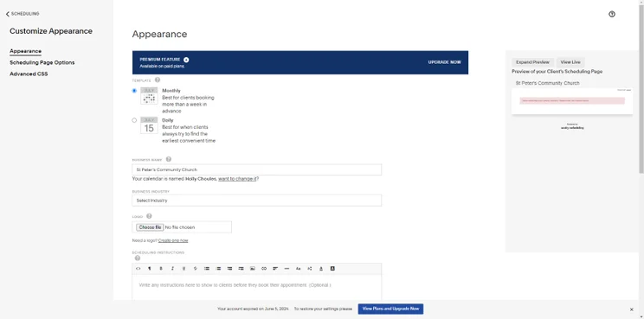Open paragraph format options in editor
The width and height of the screenshot is (644, 319).
coord(150,269)
